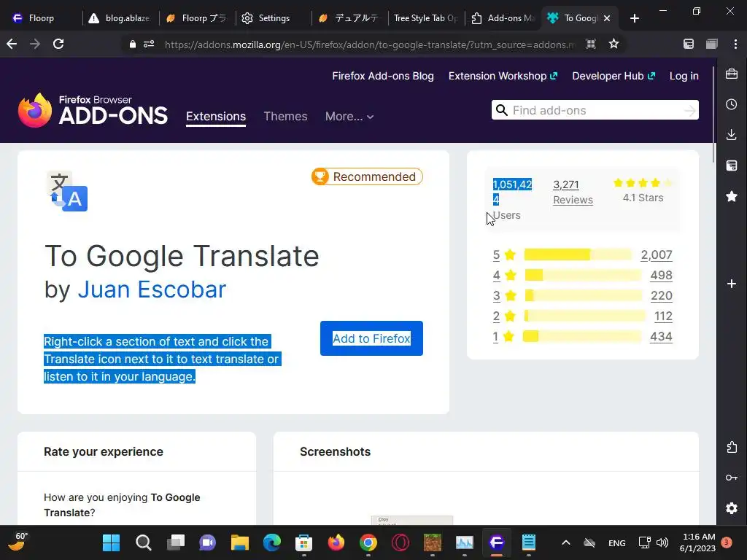Viewport: 747px width, 560px height.
Task: Click the page vertical scrollbar
Action: point(713,114)
